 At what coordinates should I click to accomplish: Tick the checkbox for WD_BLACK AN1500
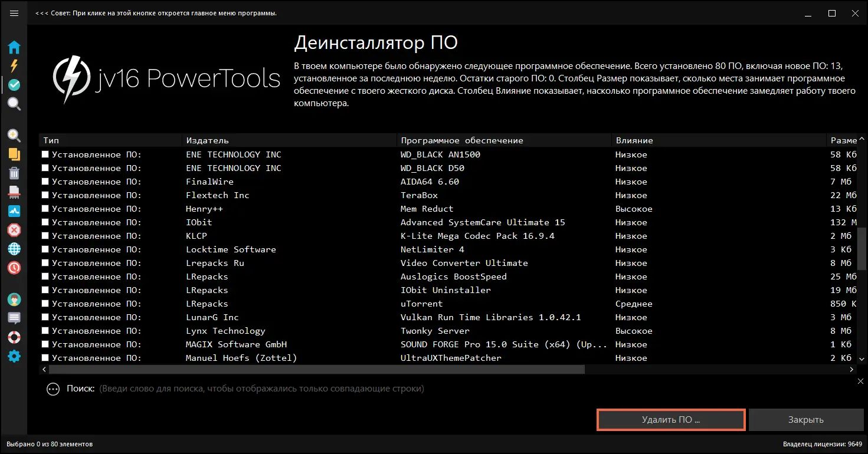(x=45, y=154)
